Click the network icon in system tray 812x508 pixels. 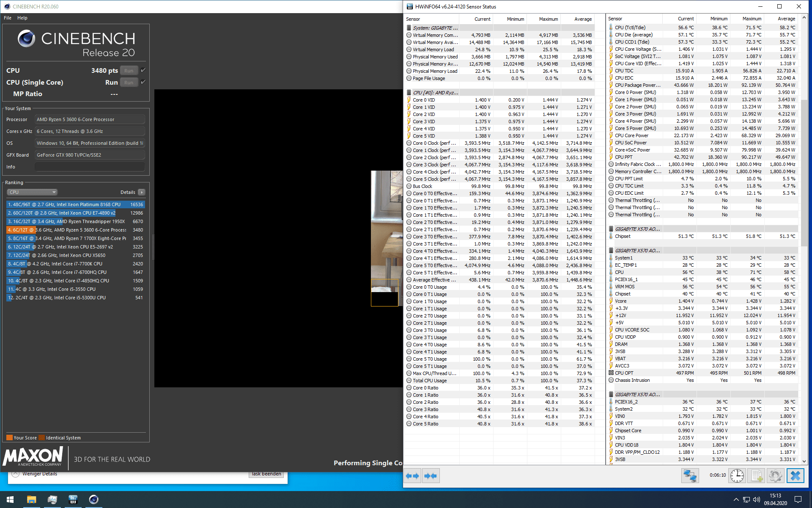tap(746, 500)
